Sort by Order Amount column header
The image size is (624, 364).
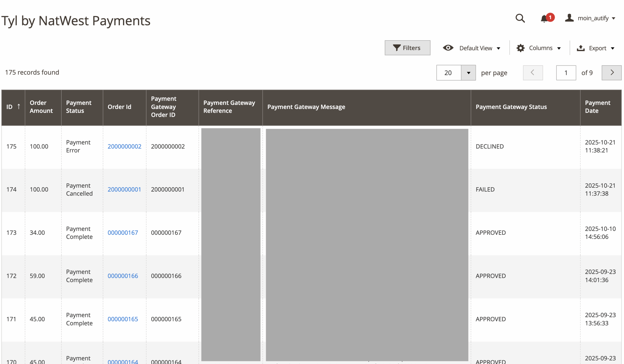coord(41,107)
